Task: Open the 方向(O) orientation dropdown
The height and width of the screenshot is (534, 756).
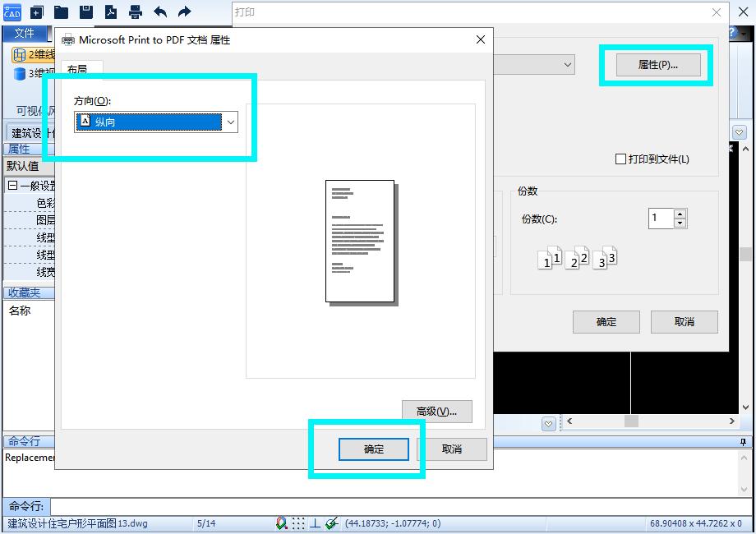Action: coord(156,122)
